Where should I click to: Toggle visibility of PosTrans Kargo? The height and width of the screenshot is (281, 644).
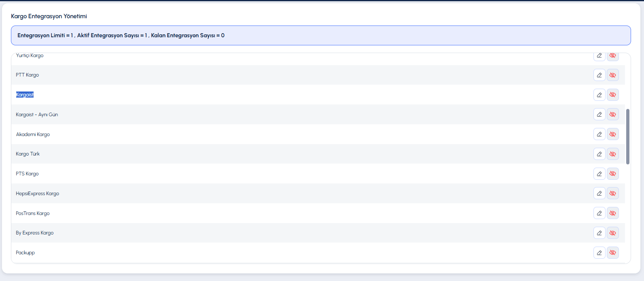(613, 213)
